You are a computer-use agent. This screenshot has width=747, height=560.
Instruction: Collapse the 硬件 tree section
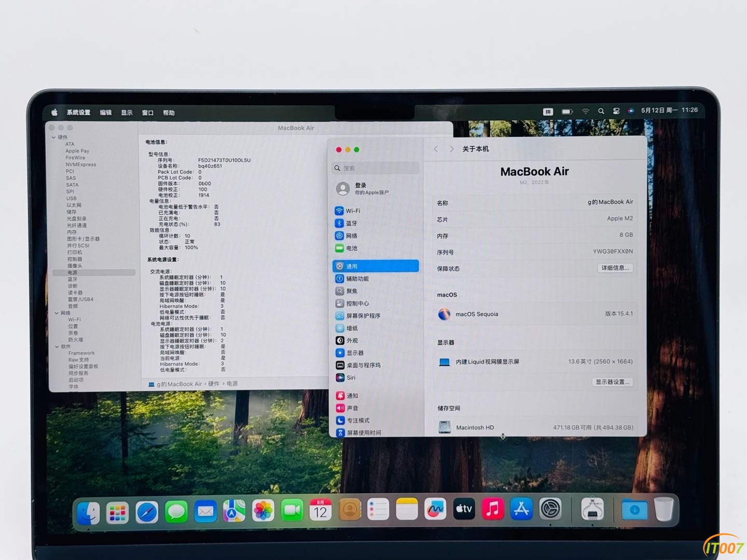(x=54, y=137)
